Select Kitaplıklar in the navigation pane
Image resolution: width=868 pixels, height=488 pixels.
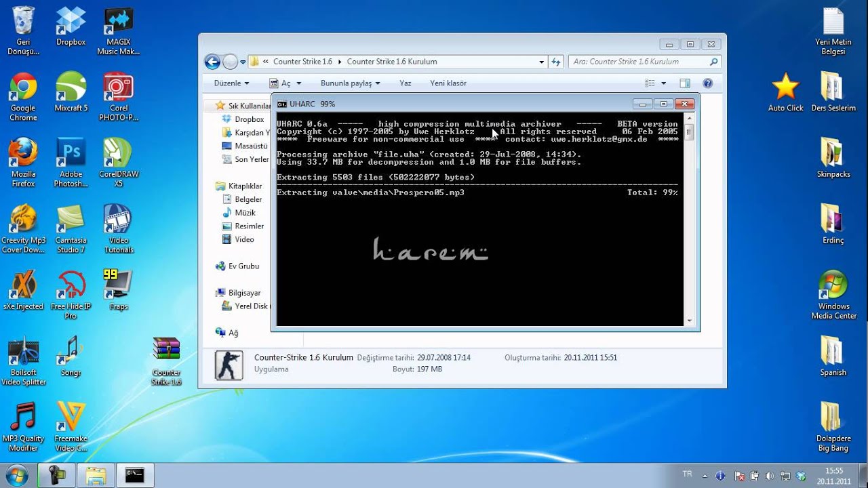[239, 186]
